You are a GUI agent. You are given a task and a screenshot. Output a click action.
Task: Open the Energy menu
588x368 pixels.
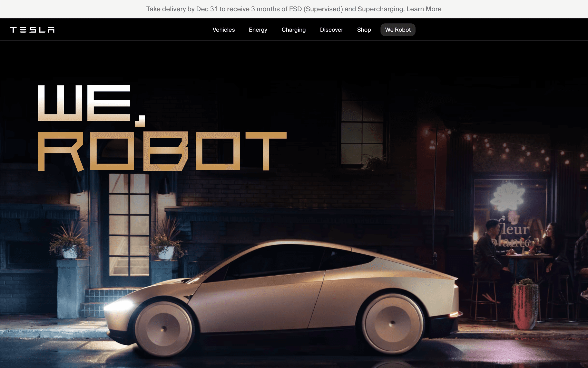point(258,30)
